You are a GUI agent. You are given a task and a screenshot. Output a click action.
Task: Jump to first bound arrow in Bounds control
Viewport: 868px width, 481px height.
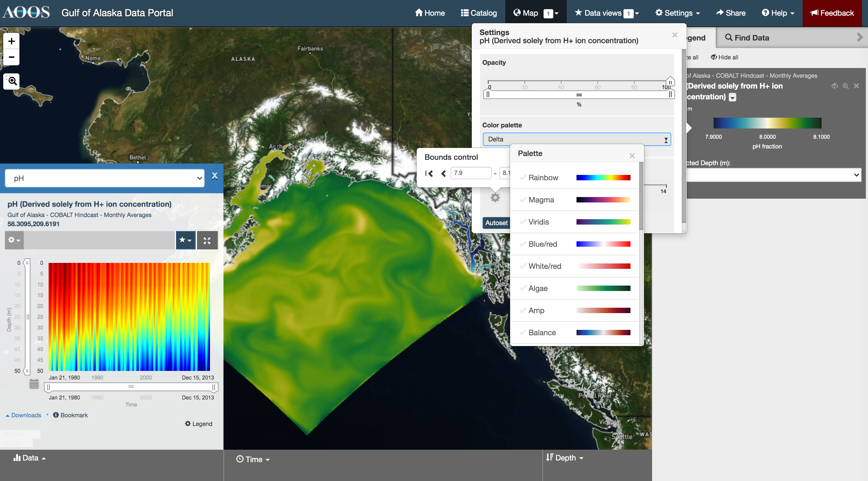(x=429, y=173)
